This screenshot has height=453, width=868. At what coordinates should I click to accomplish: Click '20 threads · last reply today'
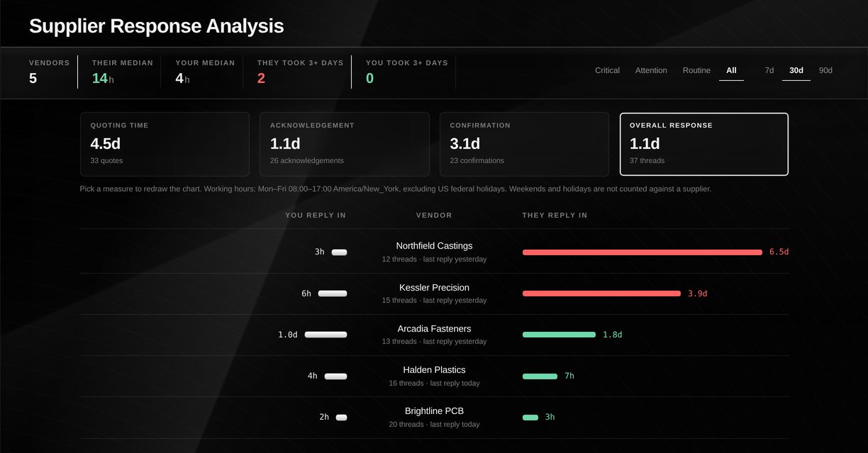coord(434,425)
